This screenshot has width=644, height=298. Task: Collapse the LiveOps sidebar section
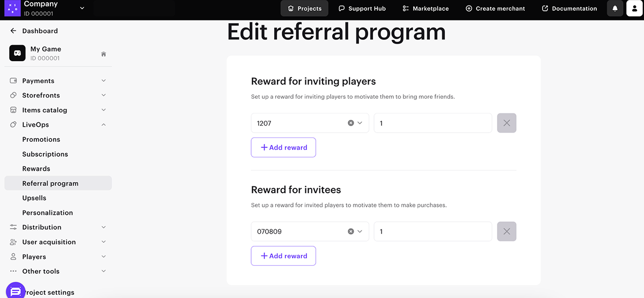(104, 125)
